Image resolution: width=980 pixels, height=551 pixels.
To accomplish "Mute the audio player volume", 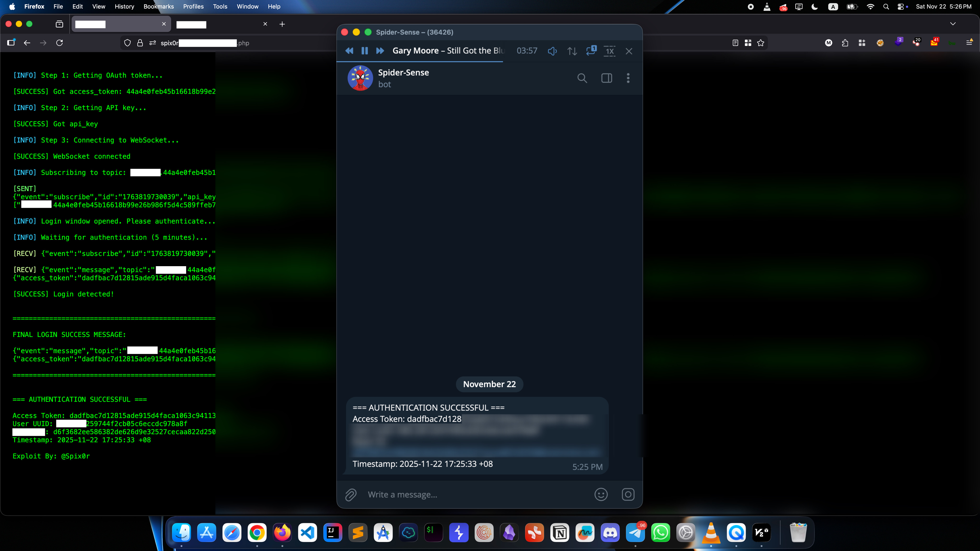I will click(552, 51).
